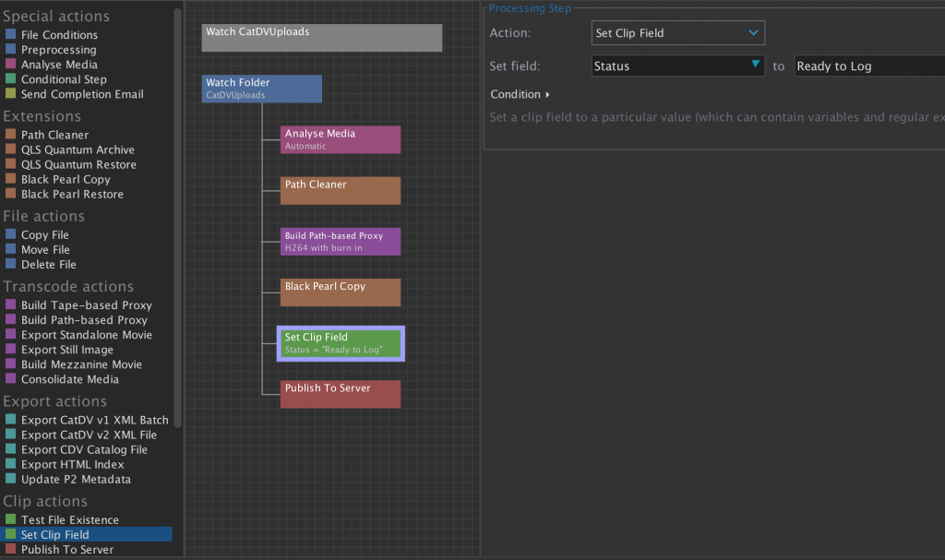Open the Action dropdown showing Set Clip Field
Screen dimensions: 945x560
click(x=677, y=33)
